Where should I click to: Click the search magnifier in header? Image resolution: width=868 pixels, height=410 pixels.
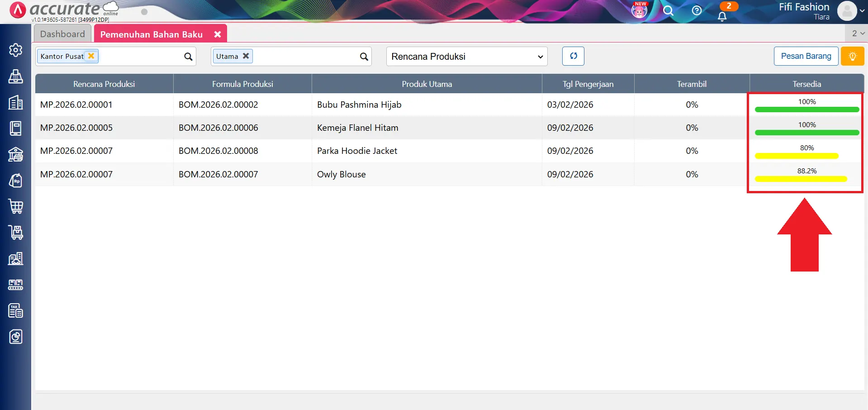click(668, 10)
